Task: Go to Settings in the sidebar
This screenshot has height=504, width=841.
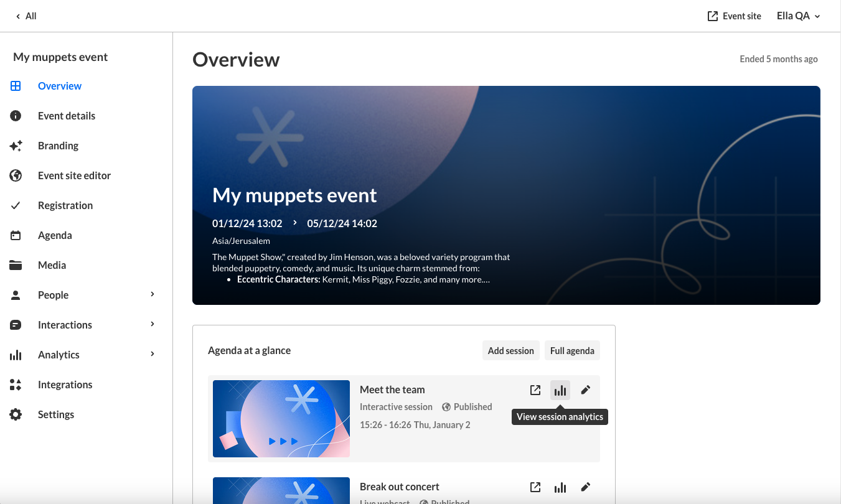Action: tap(56, 414)
